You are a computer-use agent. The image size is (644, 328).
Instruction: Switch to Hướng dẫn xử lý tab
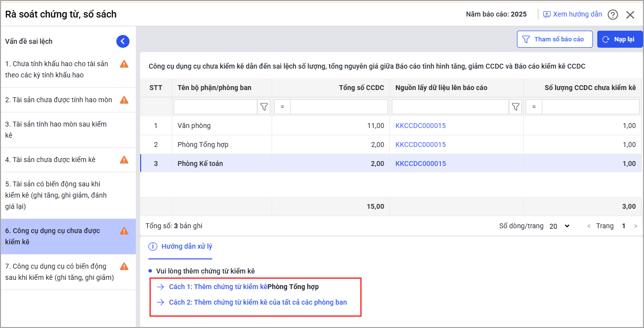point(181,246)
